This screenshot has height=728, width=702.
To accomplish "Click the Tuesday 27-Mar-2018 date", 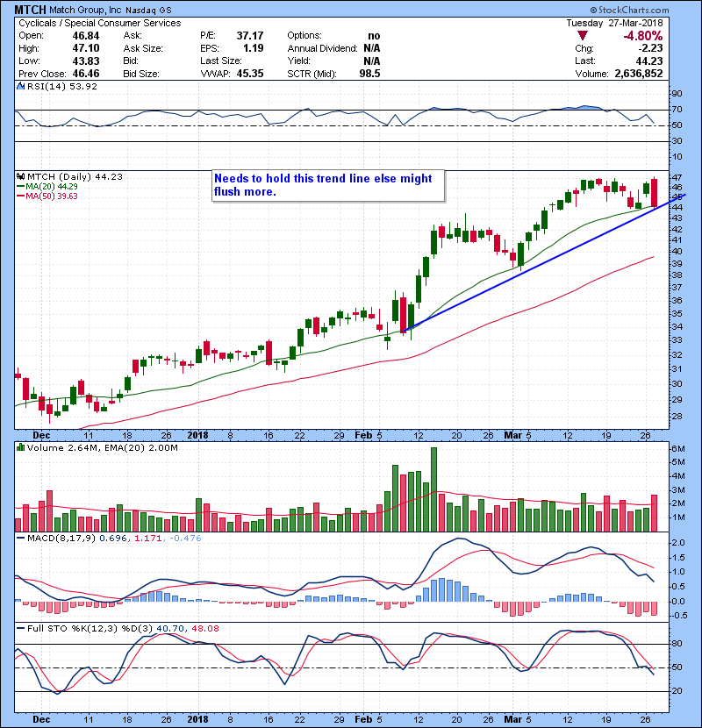I will (x=614, y=23).
